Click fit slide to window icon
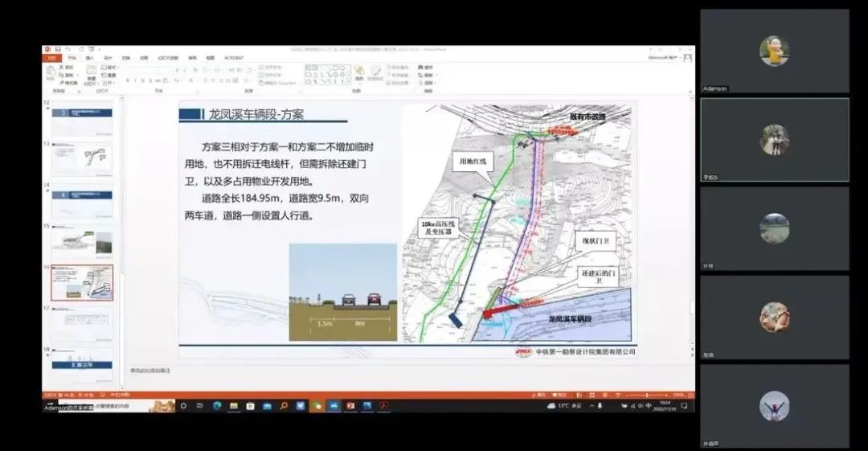 691,395
